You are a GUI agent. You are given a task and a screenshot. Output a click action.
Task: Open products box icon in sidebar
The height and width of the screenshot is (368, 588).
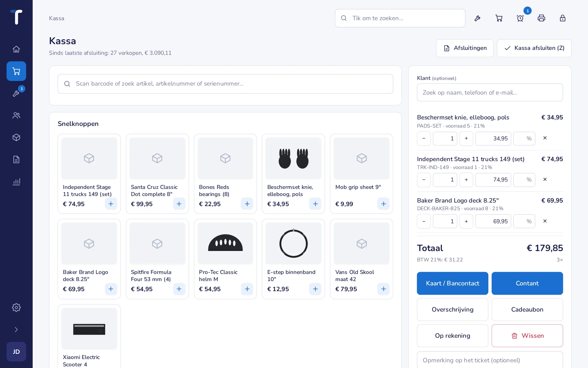pyautogui.click(x=16, y=137)
